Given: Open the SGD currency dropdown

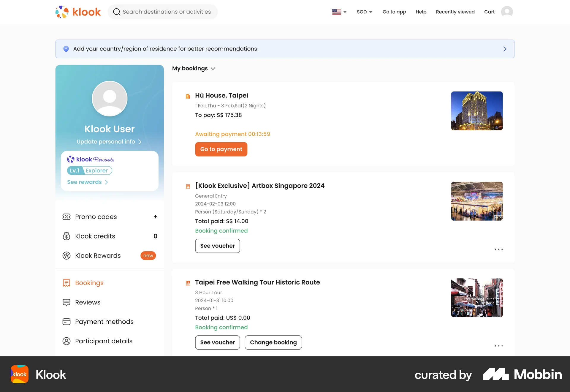Looking at the screenshot, I should pyautogui.click(x=364, y=12).
